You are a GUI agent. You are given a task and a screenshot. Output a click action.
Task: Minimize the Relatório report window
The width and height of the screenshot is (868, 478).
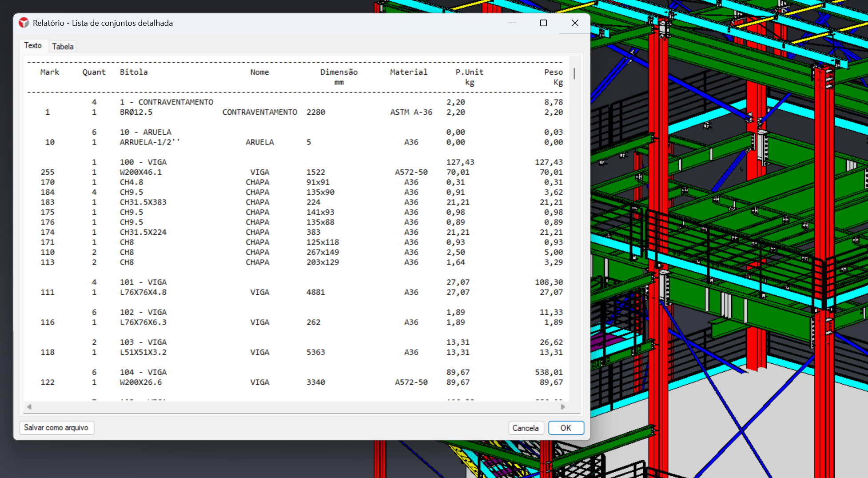click(513, 23)
